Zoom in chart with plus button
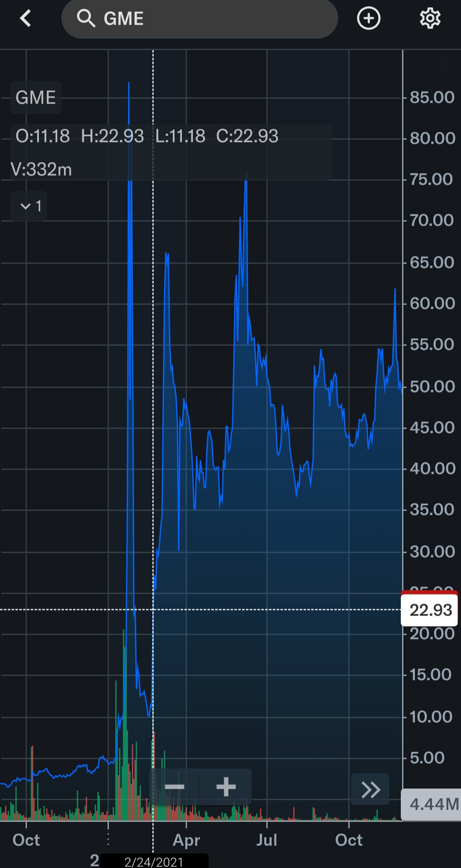Image resolution: width=461 pixels, height=868 pixels. pos(226,787)
